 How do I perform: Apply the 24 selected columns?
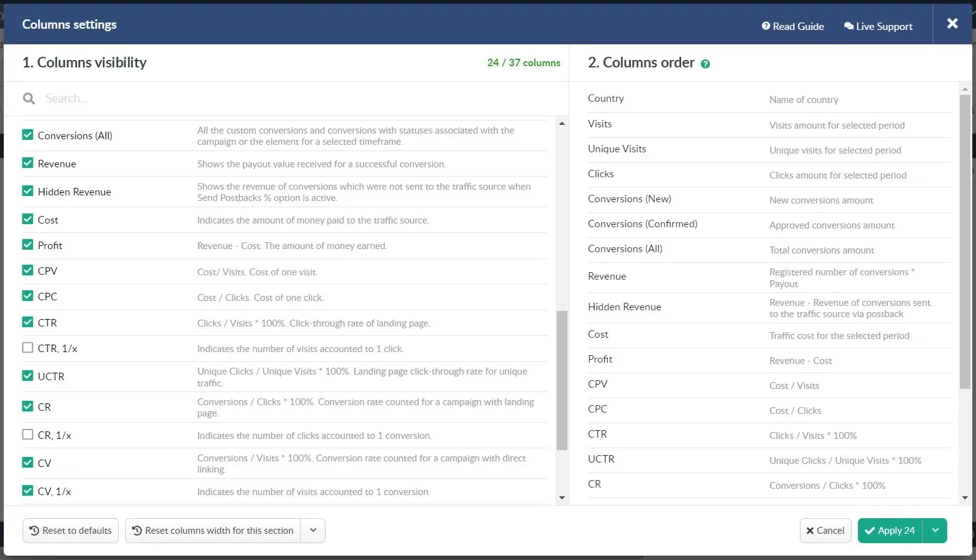(x=890, y=531)
